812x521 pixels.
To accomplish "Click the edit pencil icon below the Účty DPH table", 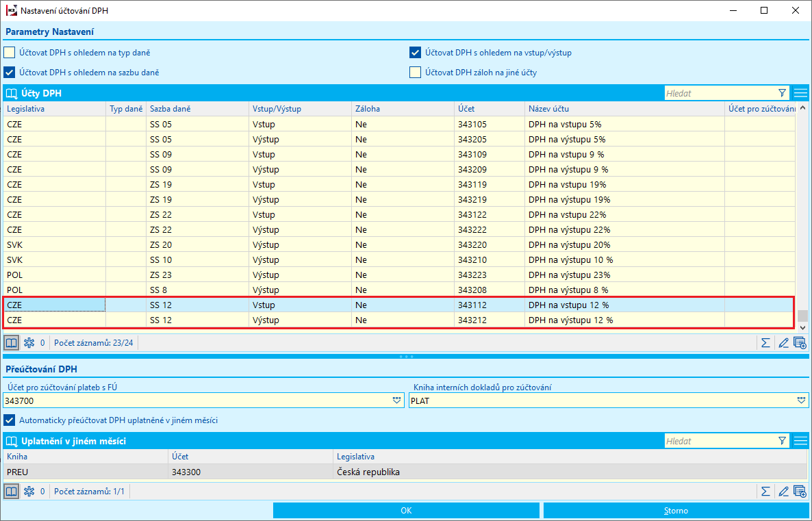I will [784, 343].
